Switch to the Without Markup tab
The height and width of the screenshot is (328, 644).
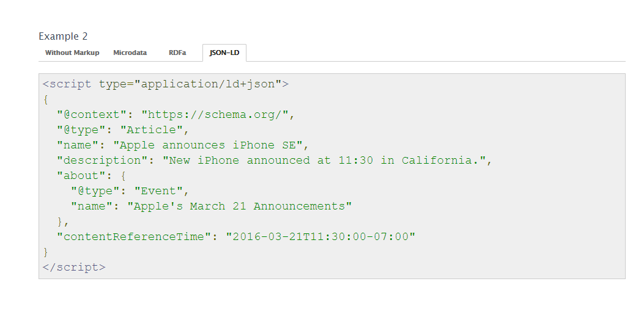(72, 53)
